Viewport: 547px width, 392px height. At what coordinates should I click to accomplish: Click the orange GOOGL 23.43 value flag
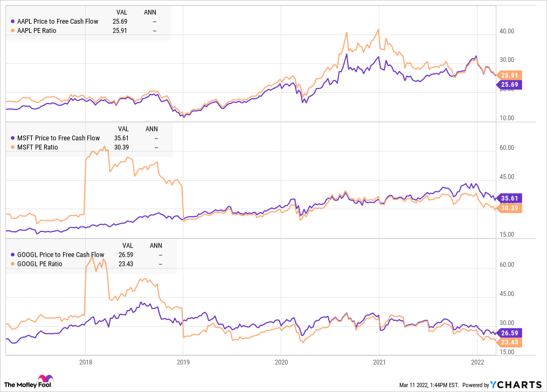(x=509, y=342)
